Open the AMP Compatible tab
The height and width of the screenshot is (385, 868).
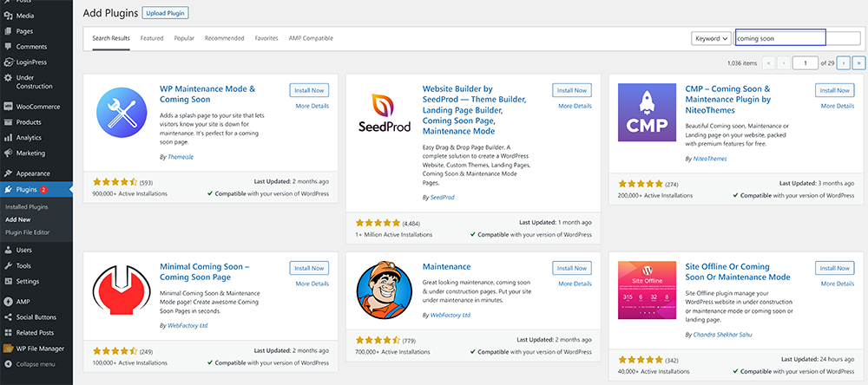coord(311,38)
